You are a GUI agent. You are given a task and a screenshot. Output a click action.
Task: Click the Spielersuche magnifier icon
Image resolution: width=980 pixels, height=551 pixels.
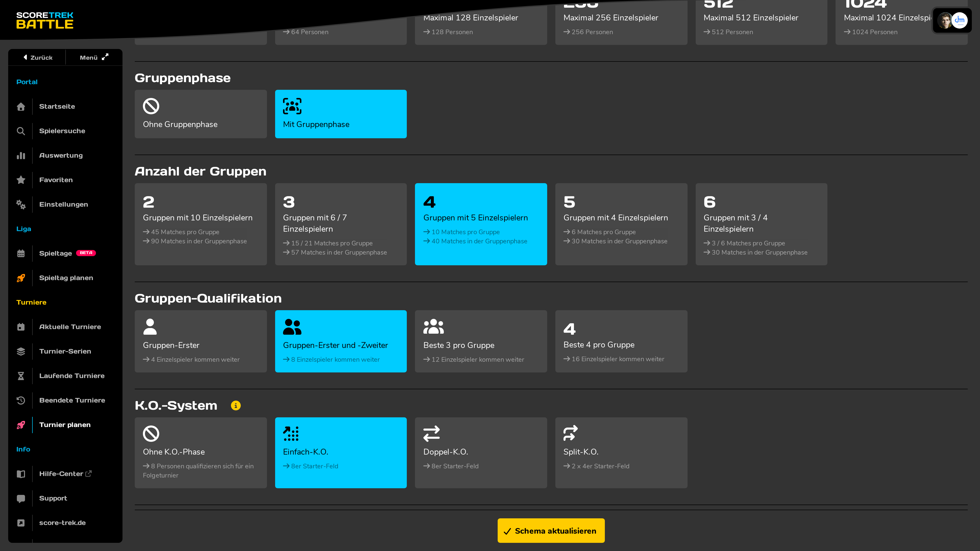pos(21,131)
